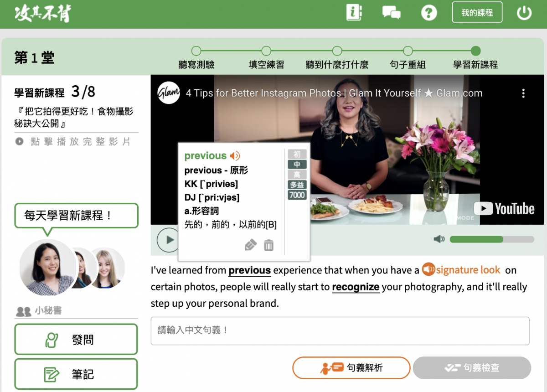The width and height of the screenshot is (547, 392).
Task: Select the 7000 vocabulary tag
Action: [297, 195]
